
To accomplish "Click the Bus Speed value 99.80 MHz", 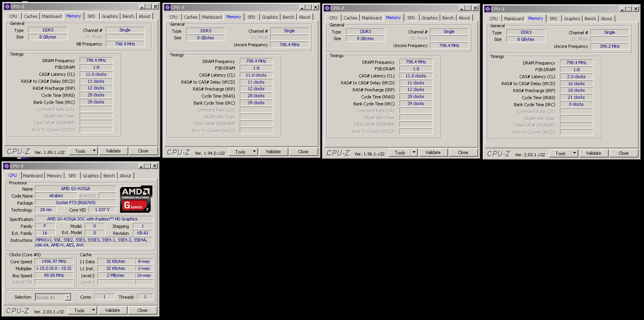I will coord(54,275).
